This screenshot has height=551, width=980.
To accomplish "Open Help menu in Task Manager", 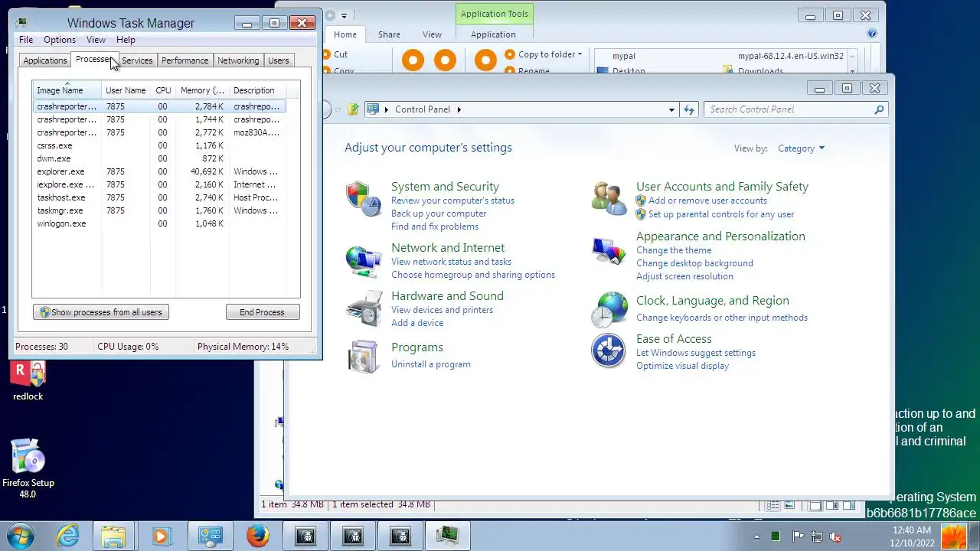I will 126,40.
